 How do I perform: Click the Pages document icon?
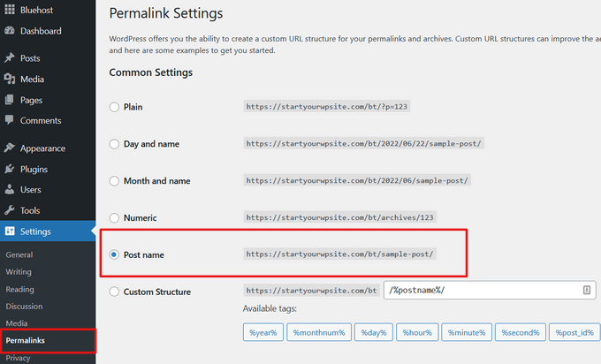(10, 100)
